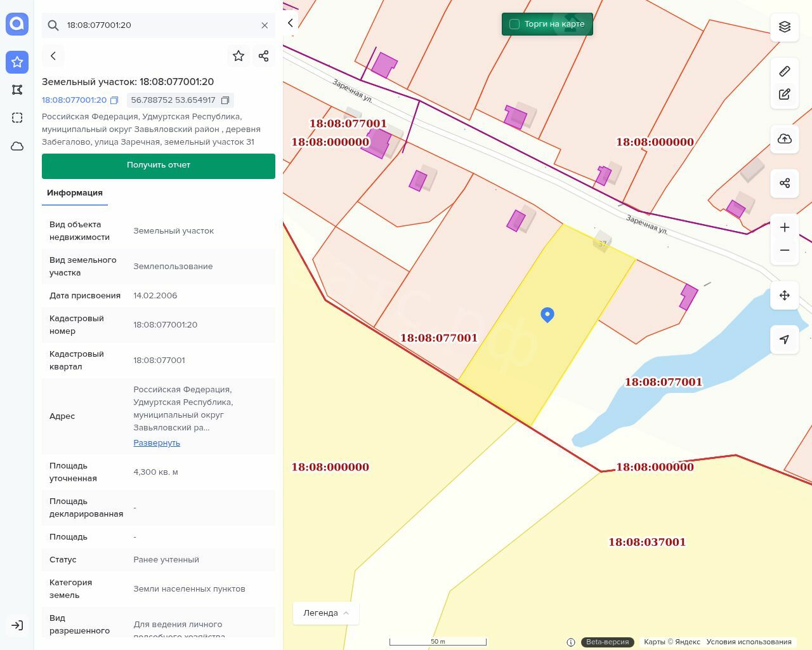Open the map drawing edit tool
The image size is (812, 650).
785,95
